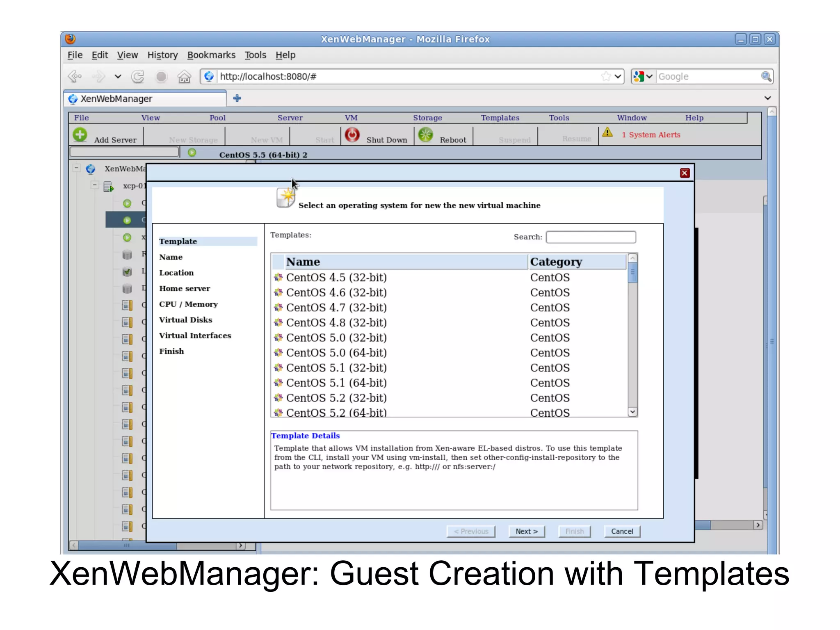This screenshot has width=840, height=630.
Task: Open the Firefox History menu
Action: coord(162,55)
